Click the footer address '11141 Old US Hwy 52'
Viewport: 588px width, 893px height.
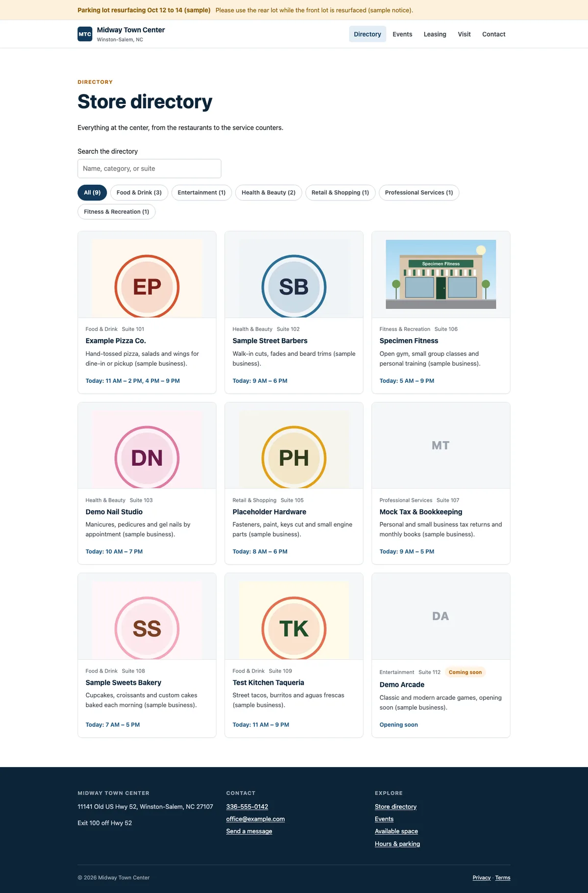(145, 807)
